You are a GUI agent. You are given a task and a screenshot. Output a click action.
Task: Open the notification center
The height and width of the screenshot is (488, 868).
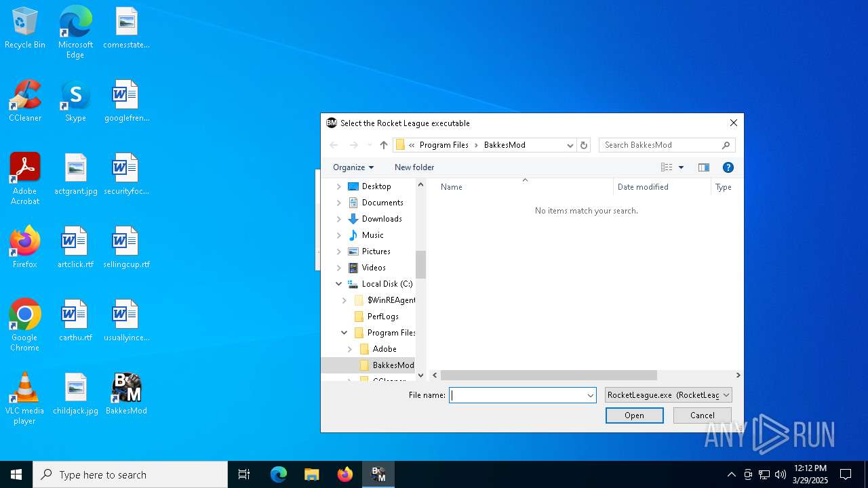pyautogui.click(x=846, y=474)
